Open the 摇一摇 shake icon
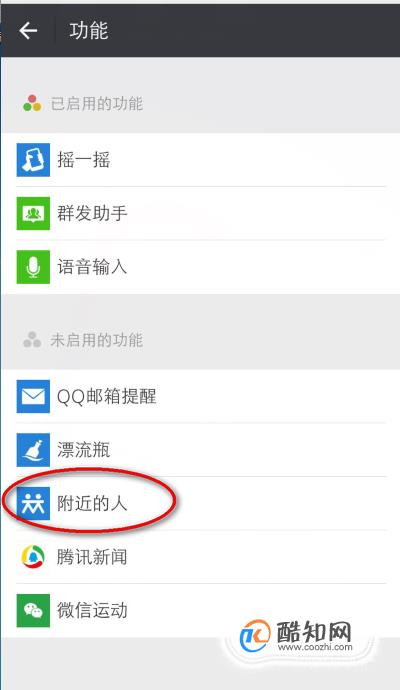 click(33, 160)
